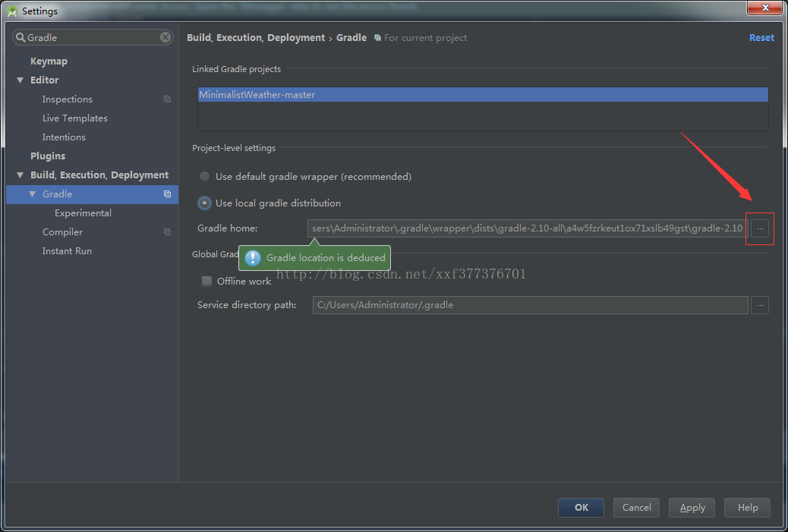Enable the Offline work checkbox
This screenshot has width=788, height=532.
click(x=206, y=282)
